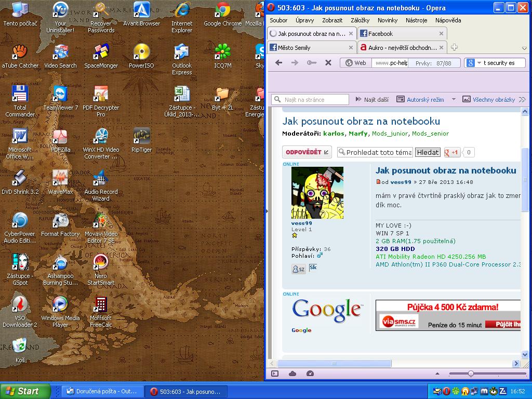The image size is (532, 399).
Task: Launch RipTiger from the desktop
Action: (141, 140)
